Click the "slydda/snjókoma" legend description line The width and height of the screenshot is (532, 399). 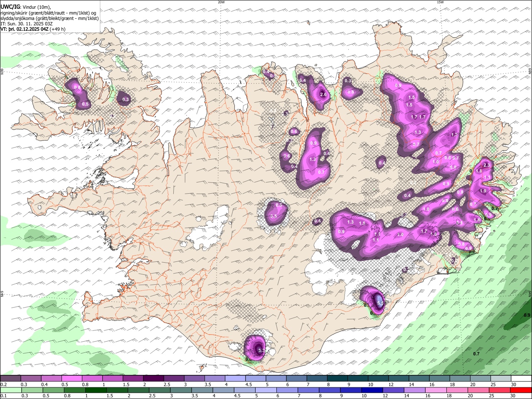(49, 18)
